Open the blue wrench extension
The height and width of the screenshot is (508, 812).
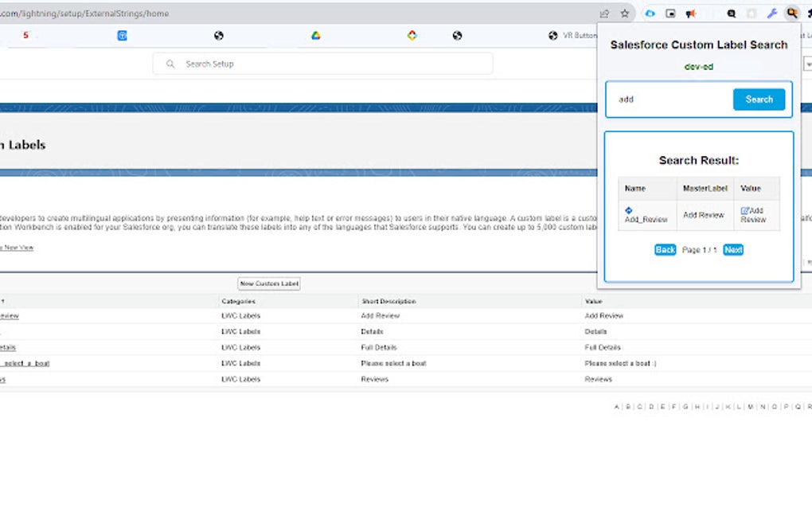pyautogui.click(x=772, y=14)
